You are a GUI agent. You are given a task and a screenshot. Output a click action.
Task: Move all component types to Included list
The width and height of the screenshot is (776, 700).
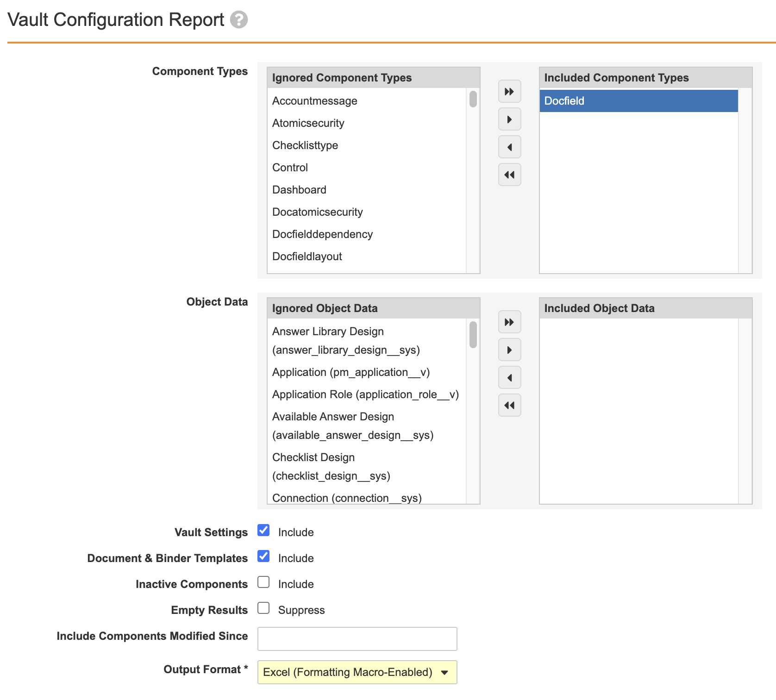click(x=509, y=92)
